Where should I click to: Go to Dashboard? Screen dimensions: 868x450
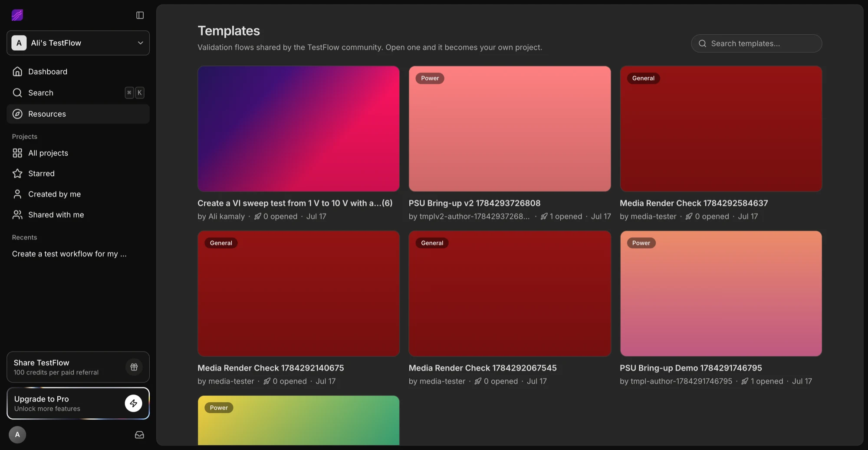tap(78, 72)
